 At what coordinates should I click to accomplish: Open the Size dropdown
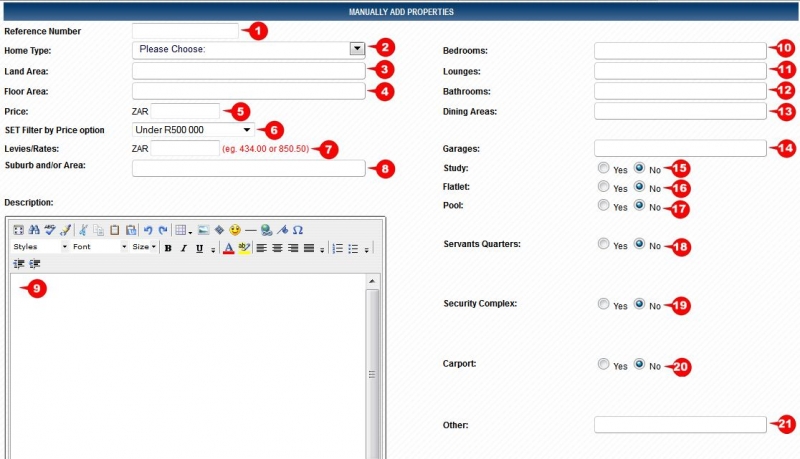coord(144,247)
